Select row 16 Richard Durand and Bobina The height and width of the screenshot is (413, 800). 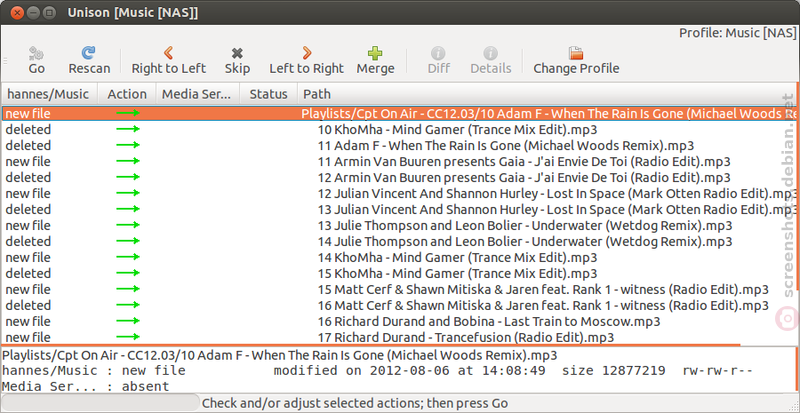pos(397,321)
